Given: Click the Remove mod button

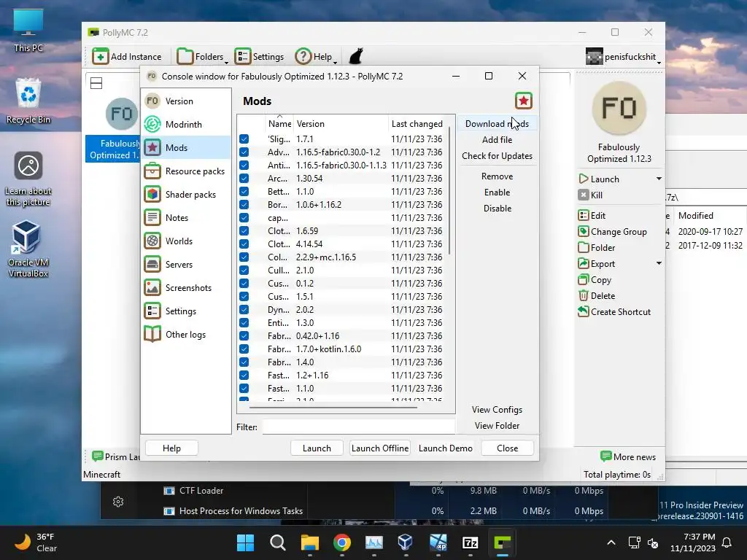Looking at the screenshot, I should tap(497, 176).
